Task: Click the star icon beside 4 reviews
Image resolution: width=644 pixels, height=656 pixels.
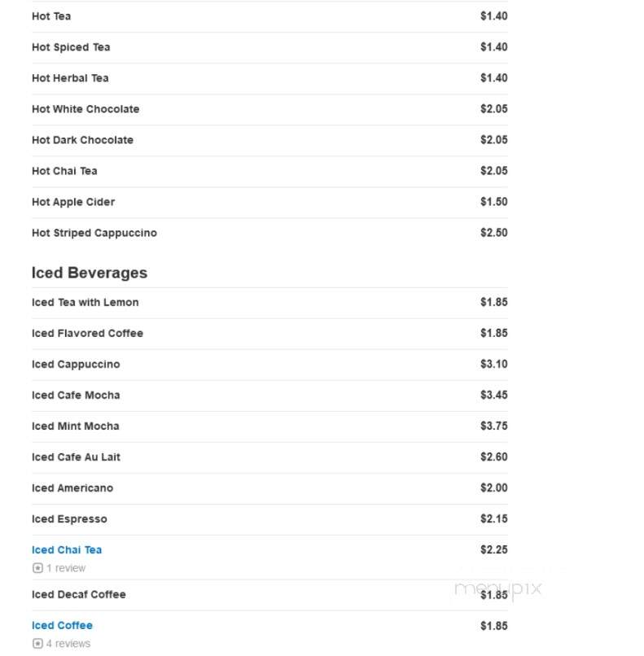Action: pos(37,644)
